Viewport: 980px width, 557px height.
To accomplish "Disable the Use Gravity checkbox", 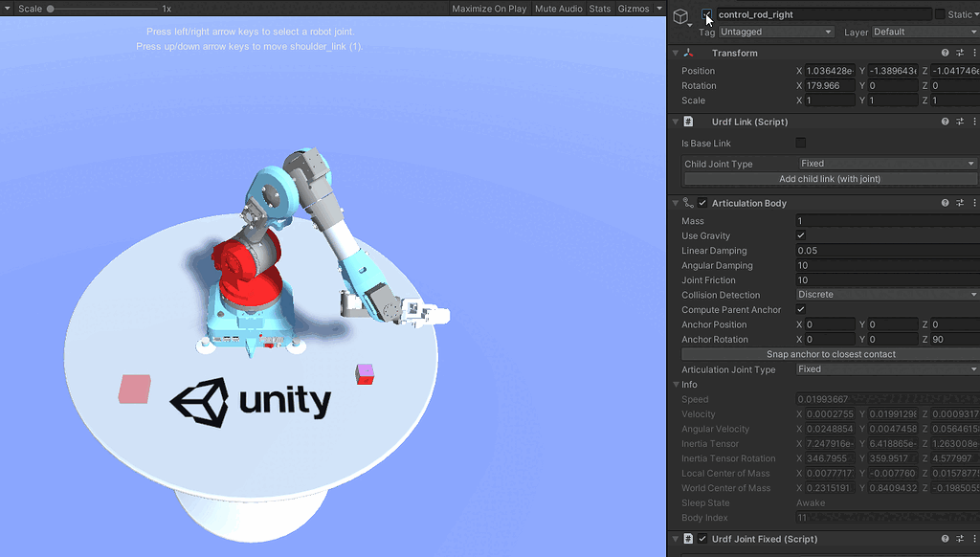I will pos(801,235).
